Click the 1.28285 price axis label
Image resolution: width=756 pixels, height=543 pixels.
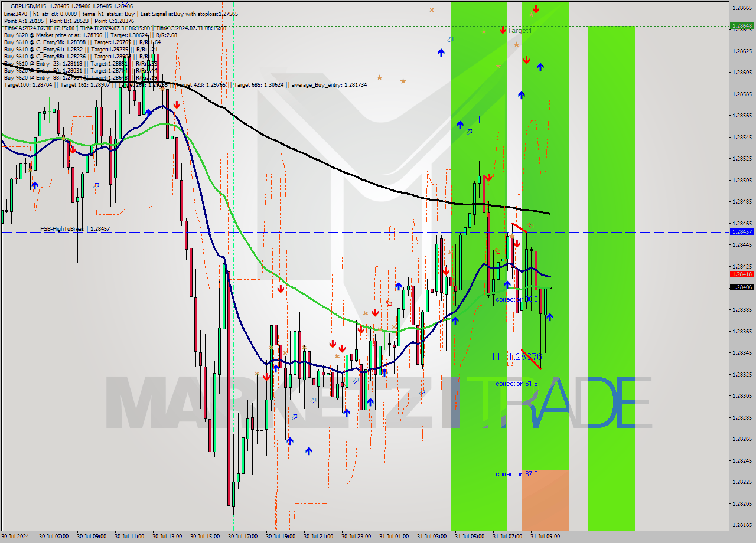coord(742,417)
